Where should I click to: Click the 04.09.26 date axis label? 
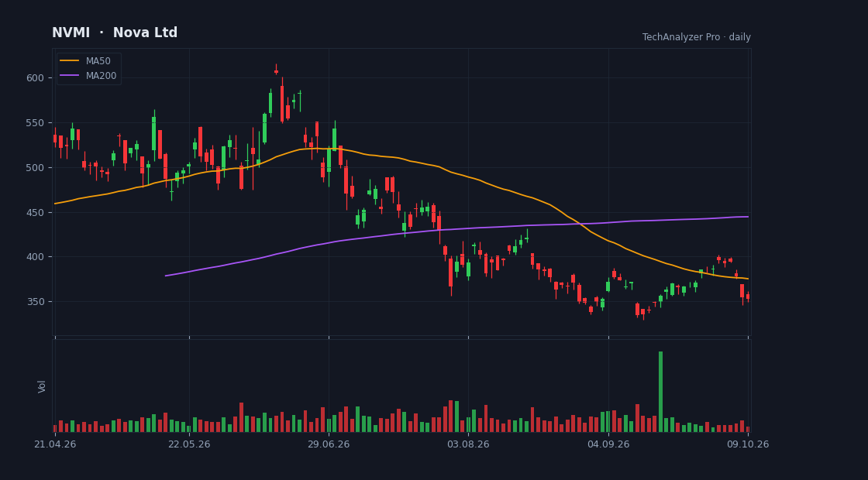[608, 444]
